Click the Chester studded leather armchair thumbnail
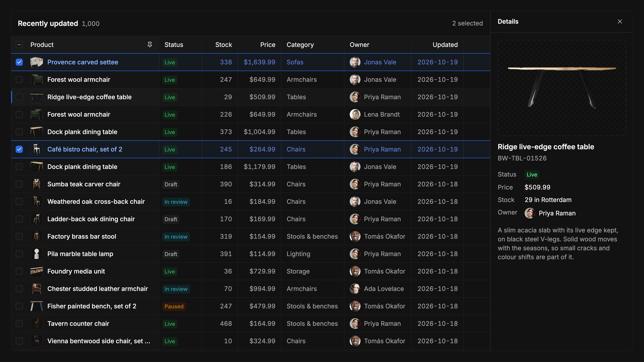The height and width of the screenshot is (362, 644). [37, 289]
